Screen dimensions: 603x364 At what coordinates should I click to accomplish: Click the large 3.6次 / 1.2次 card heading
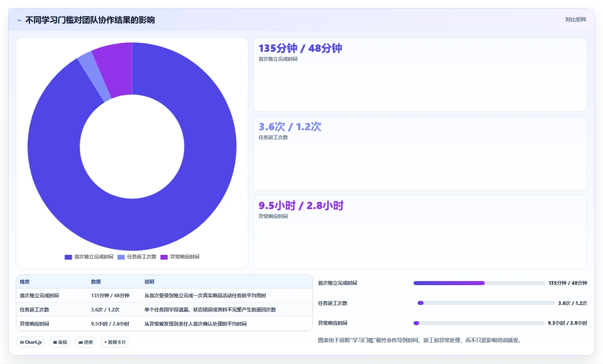tap(290, 127)
